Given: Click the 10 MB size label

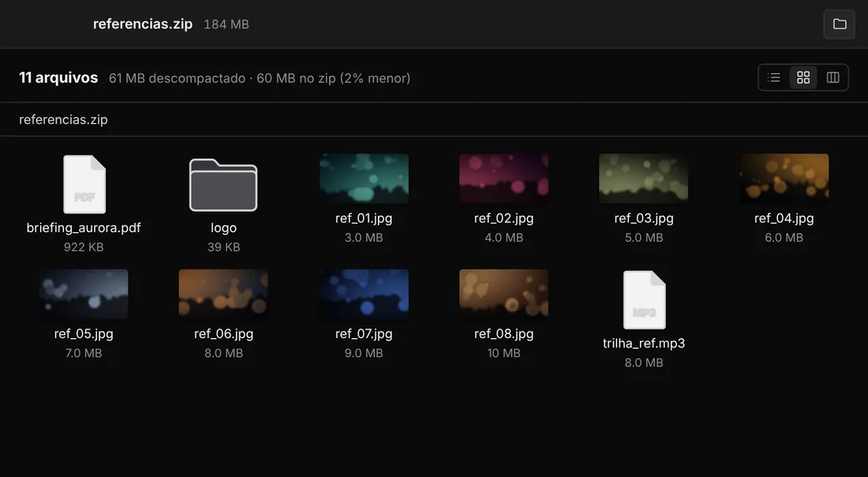Looking at the screenshot, I should 503,353.
